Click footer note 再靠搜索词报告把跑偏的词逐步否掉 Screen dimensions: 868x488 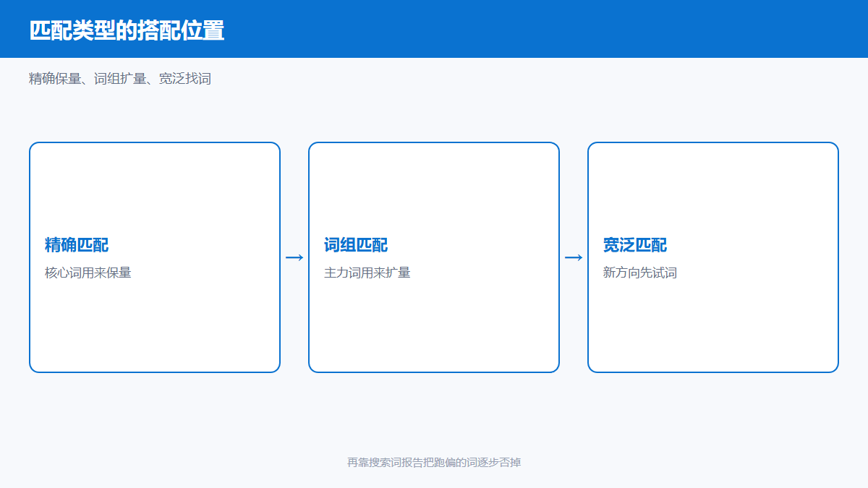(x=434, y=462)
